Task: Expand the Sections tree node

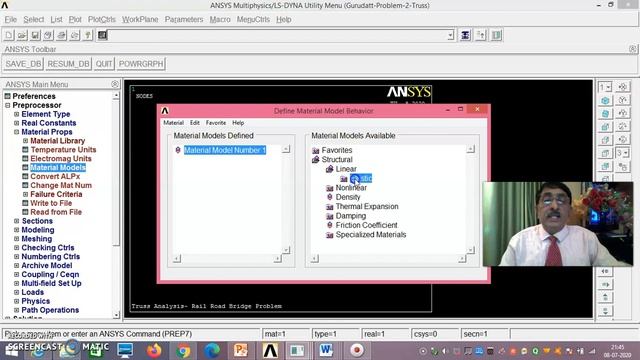Action: tap(16, 221)
